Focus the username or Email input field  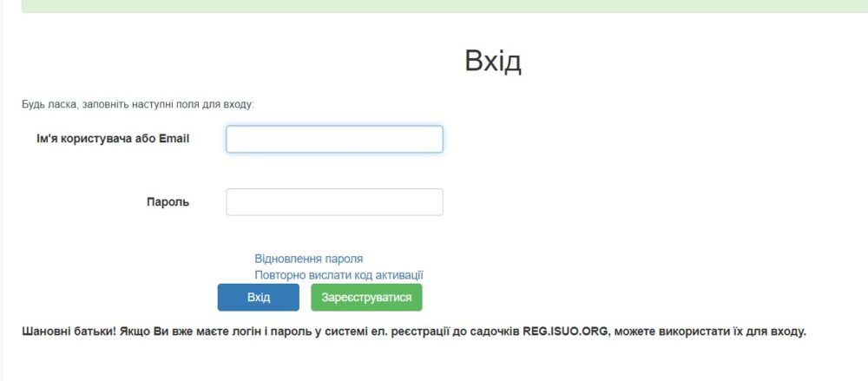[334, 139]
